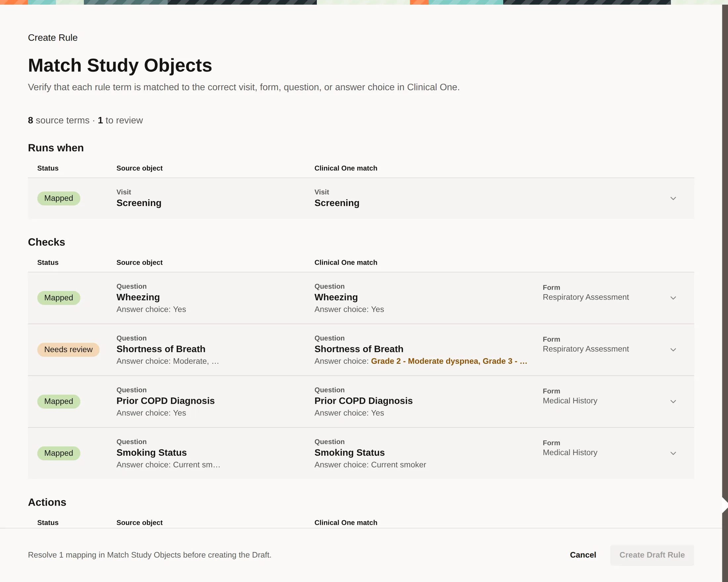728x582 pixels.
Task: Click the Create Rule breadcrumb label
Action: [53, 37]
